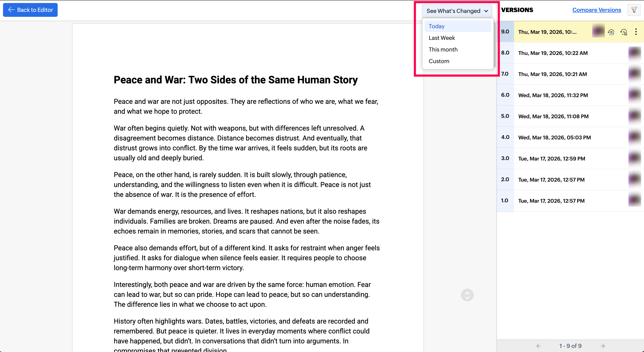
Task: Open Compare Versions link
Action: coord(596,10)
